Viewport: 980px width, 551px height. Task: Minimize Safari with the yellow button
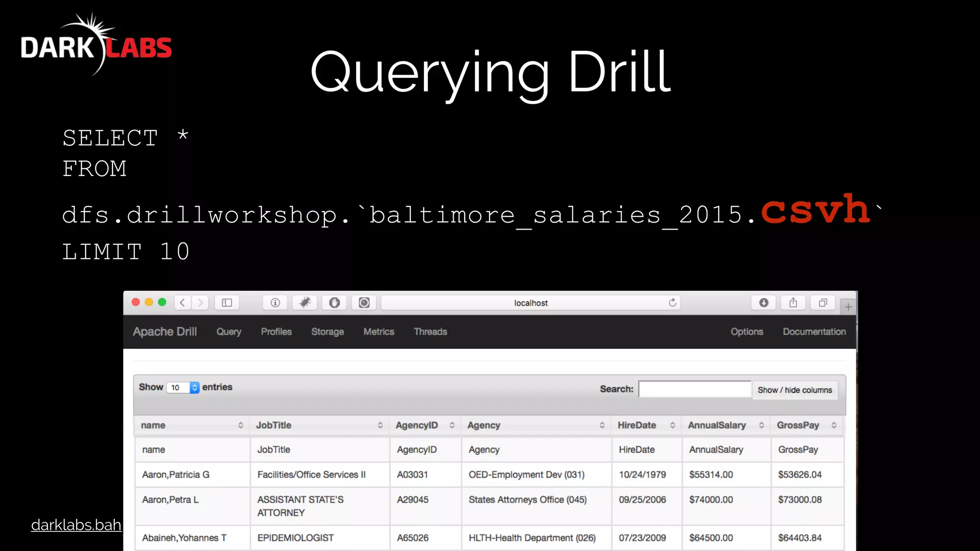tap(149, 302)
